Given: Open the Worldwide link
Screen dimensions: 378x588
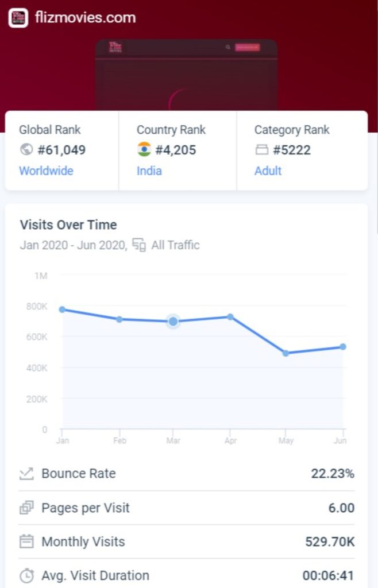Looking at the screenshot, I should pos(46,171).
